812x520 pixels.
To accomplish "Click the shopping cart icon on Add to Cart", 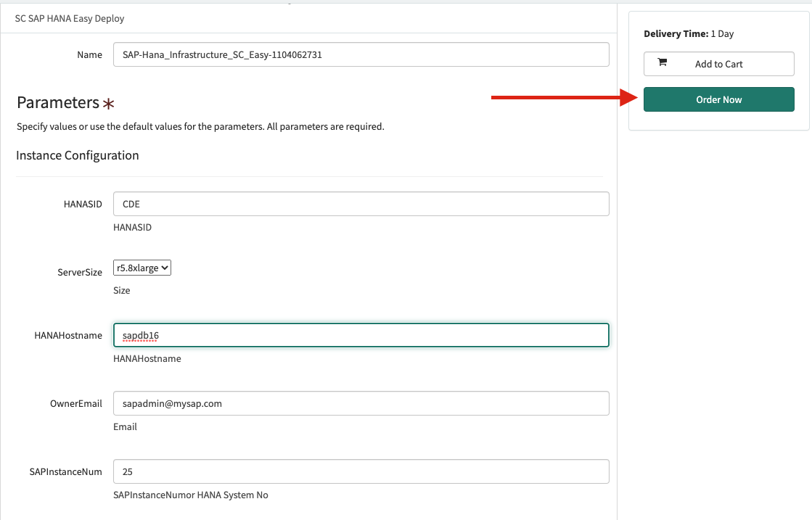I will (662, 63).
